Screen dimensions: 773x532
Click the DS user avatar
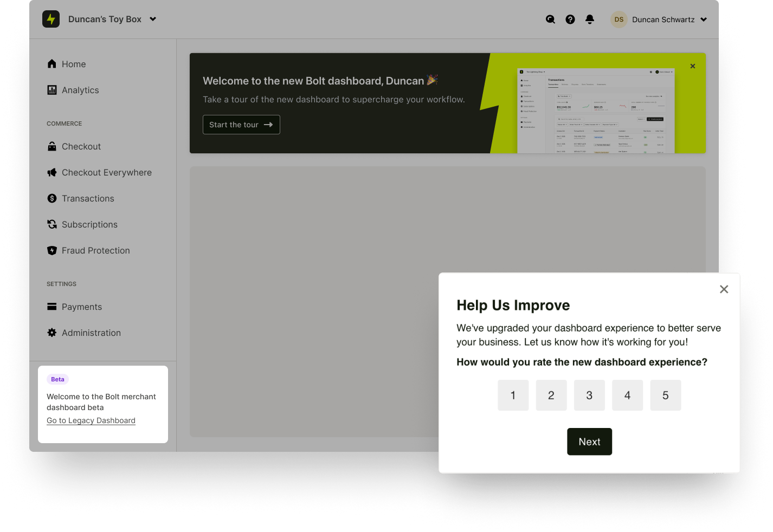click(x=619, y=20)
